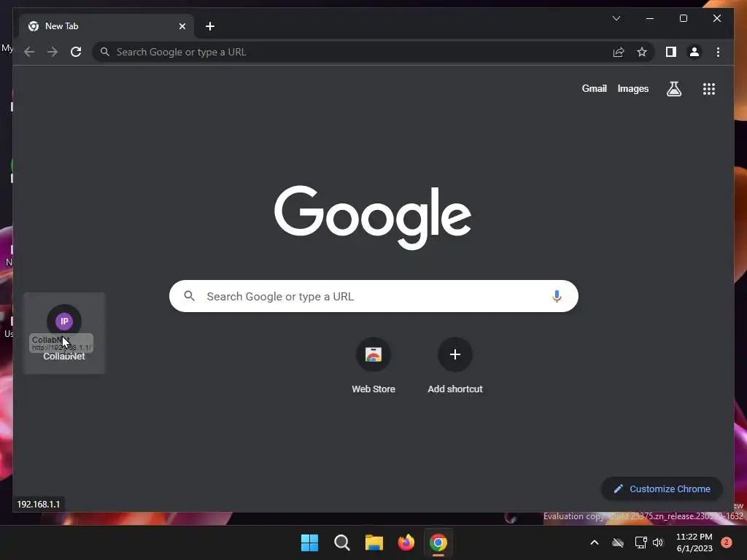Show hidden system tray icons
The image size is (747, 560).
pos(594,542)
